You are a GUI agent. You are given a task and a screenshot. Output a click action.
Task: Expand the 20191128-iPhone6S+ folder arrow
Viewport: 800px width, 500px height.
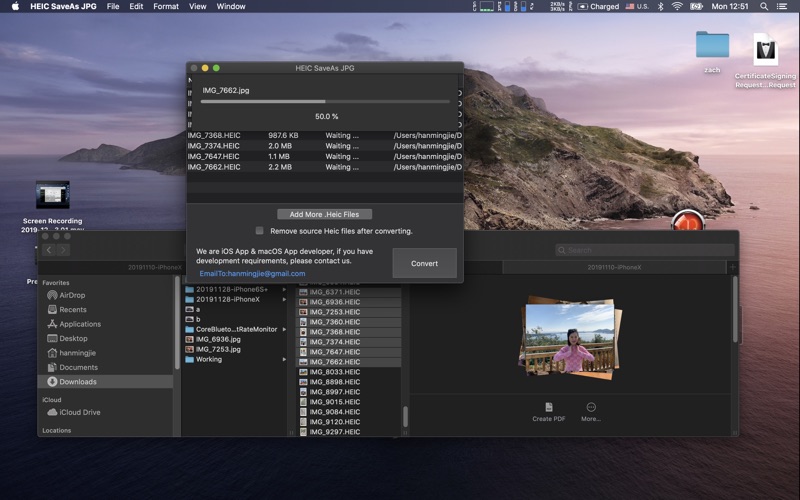click(284, 289)
